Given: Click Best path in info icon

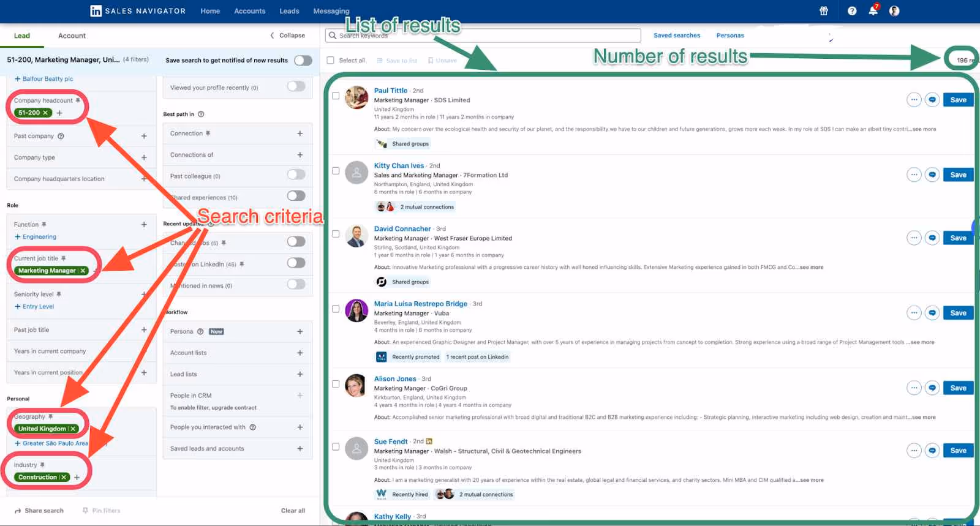Looking at the screenshot, I should (201, 114).
